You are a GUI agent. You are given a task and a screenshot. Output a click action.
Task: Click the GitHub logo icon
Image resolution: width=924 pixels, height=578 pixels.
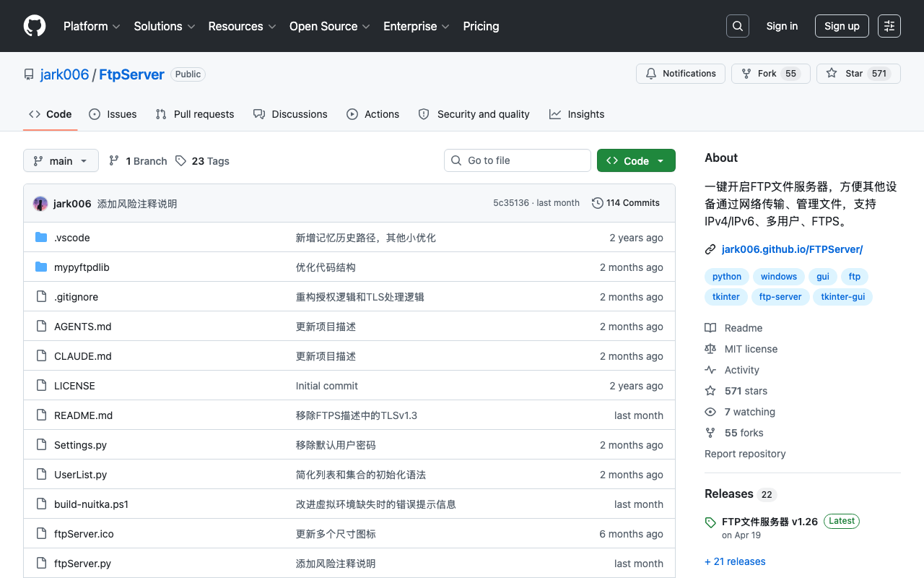[x=35, y=26]
